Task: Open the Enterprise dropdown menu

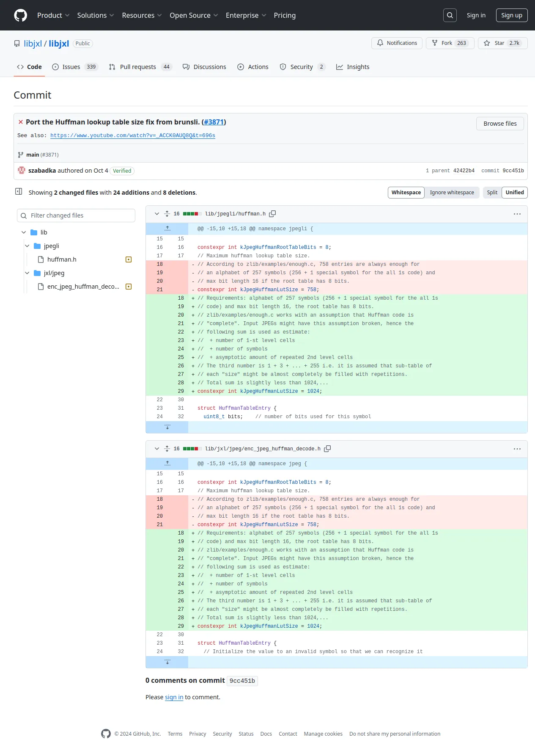Action: pos(246,15)
